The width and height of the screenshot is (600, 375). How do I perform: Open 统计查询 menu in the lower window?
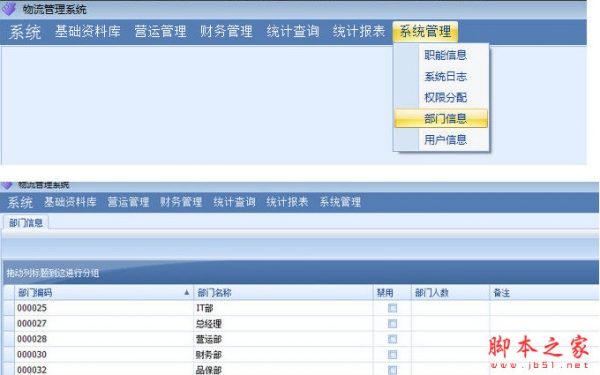click(x=234, y=202)
